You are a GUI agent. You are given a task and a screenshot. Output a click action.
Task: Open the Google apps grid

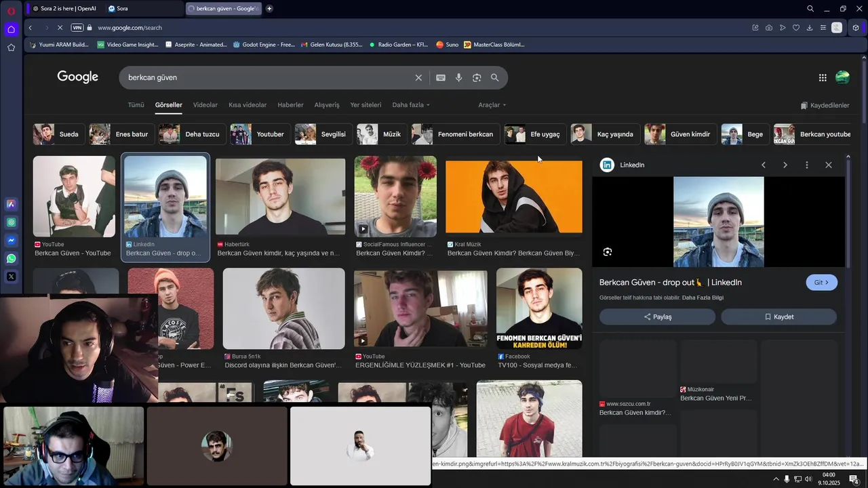823,78
